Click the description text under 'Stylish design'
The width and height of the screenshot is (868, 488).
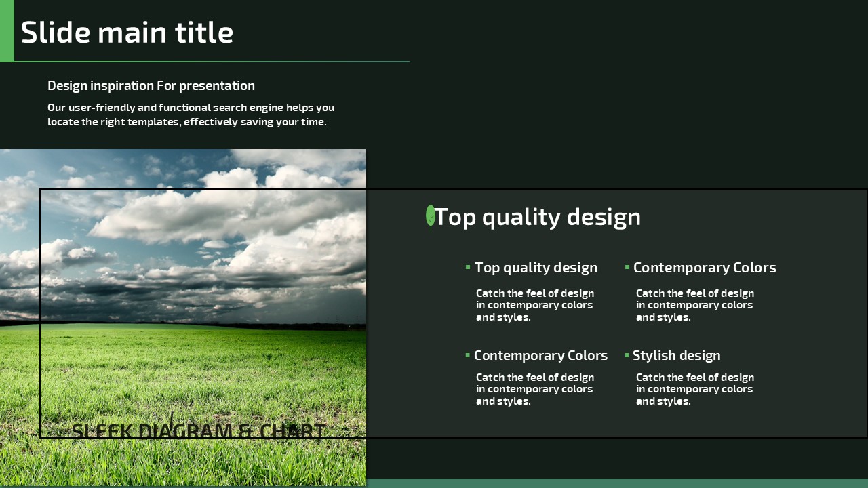click(694, 389)
